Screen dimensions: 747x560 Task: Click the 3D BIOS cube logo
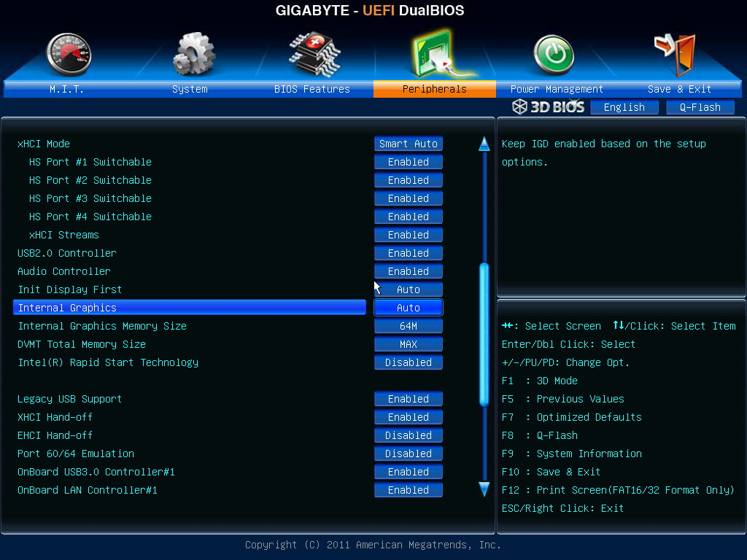tap(519, 106)
